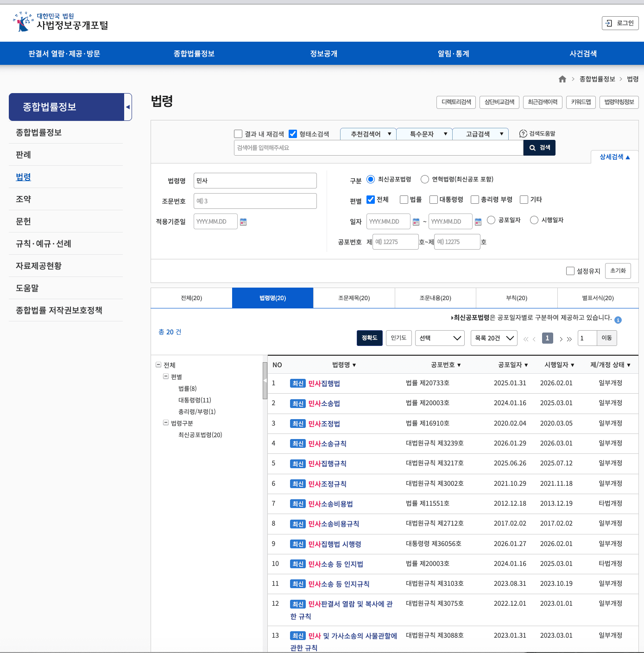Switch to the 전체(20) tab
Viewport: 644px width, 653px height.
(191, 298)
